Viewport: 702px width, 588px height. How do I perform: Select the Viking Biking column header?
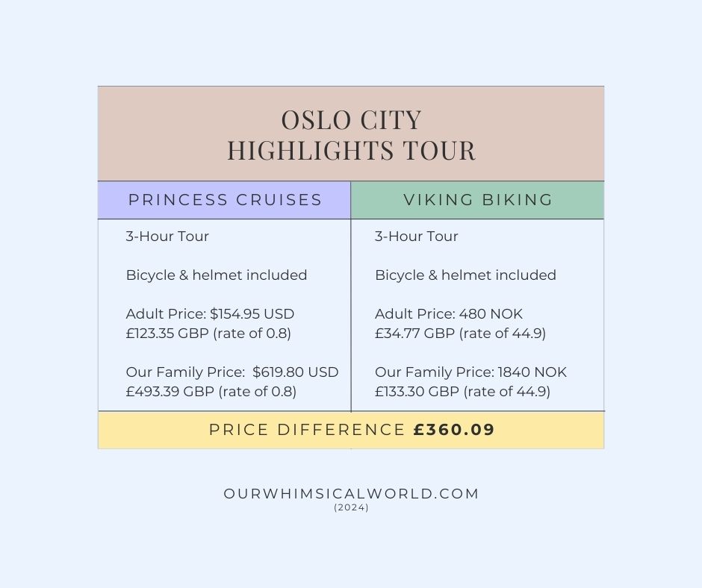(478, 200)
